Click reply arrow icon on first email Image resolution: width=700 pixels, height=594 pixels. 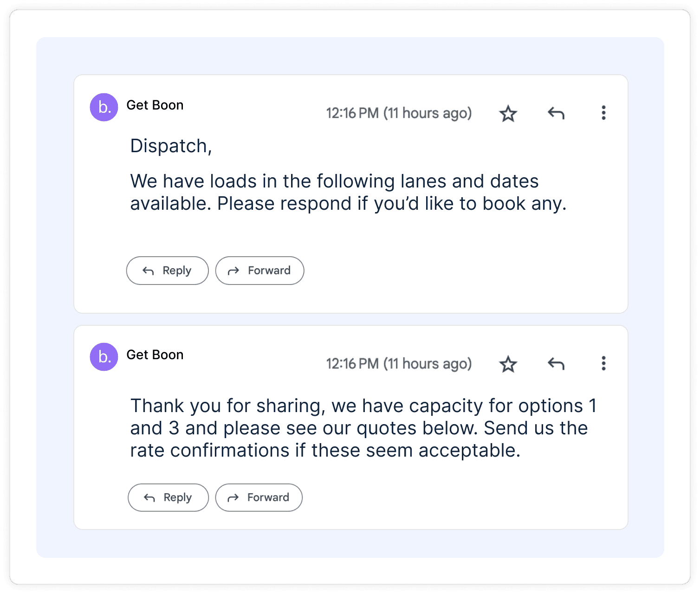pos(556,113)
